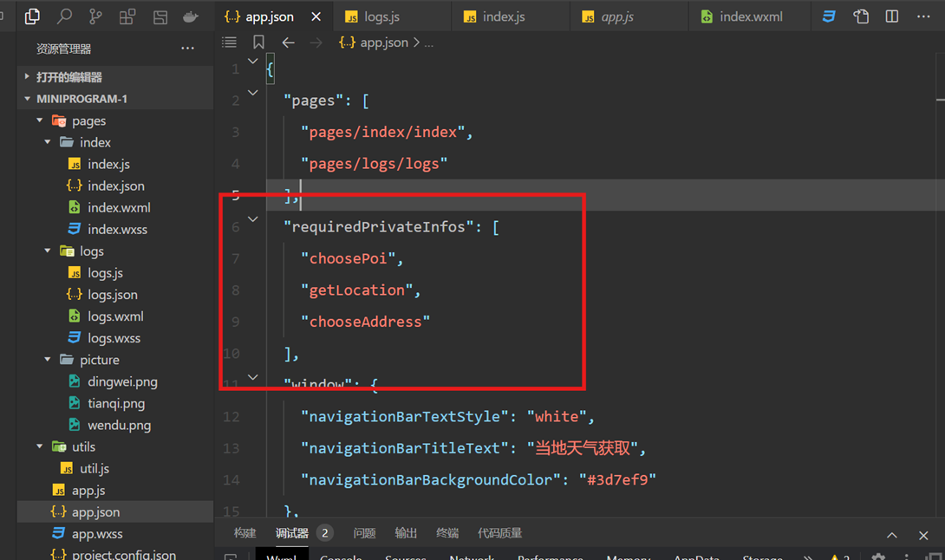Maximize the bottom panel with up chevron

(x=892, y=535)
